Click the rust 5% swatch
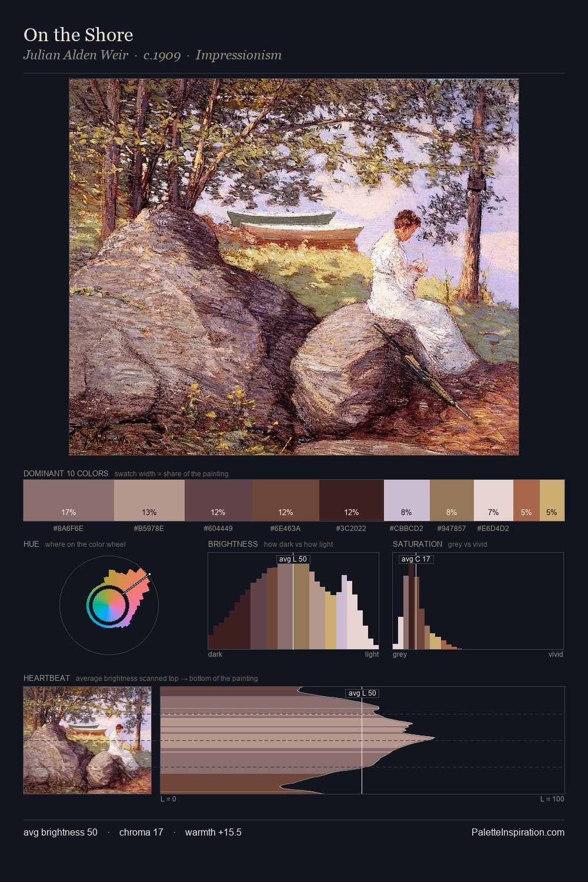Viewport: 588px width, 882px height. 526,500
